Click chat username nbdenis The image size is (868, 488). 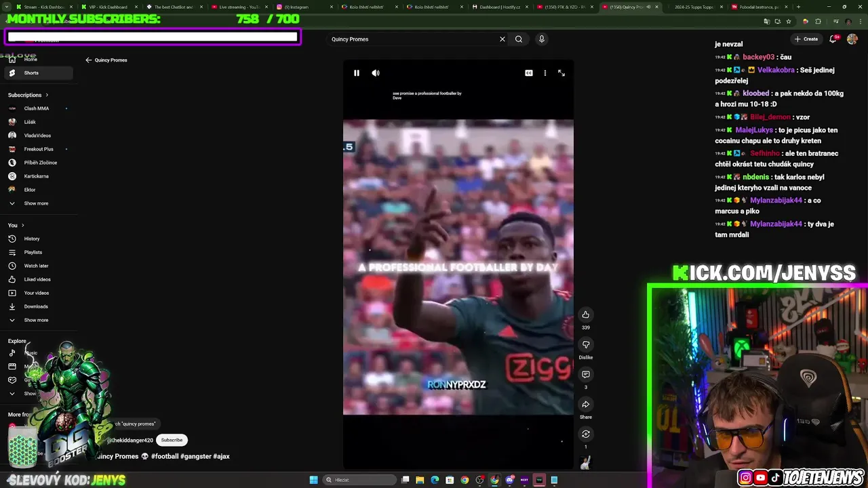click(x=756, y=177)
